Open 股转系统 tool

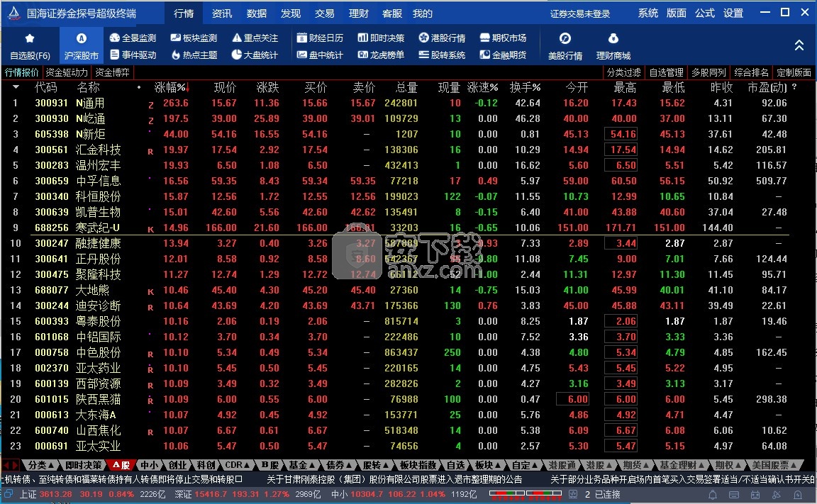tap(442, 55)
